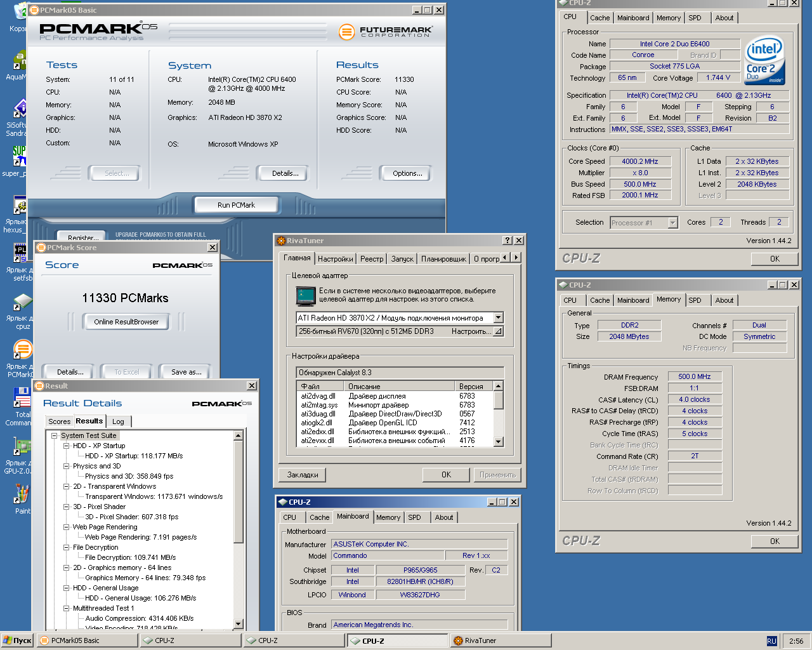Select 'Transparent Windows: 1173.671 windows/s' row
The width and height of the screenshot is (812, 650).
coord(154,496)
